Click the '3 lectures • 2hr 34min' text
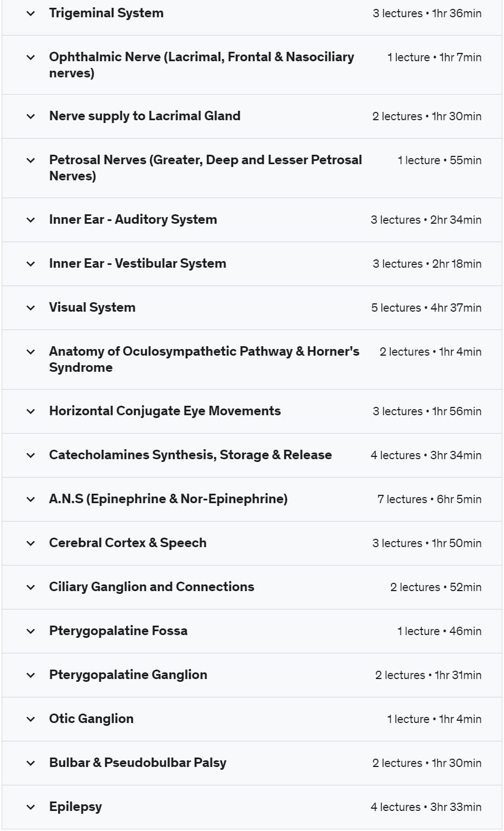This screenshot has width=504, height=831. [x=426, y=220]
